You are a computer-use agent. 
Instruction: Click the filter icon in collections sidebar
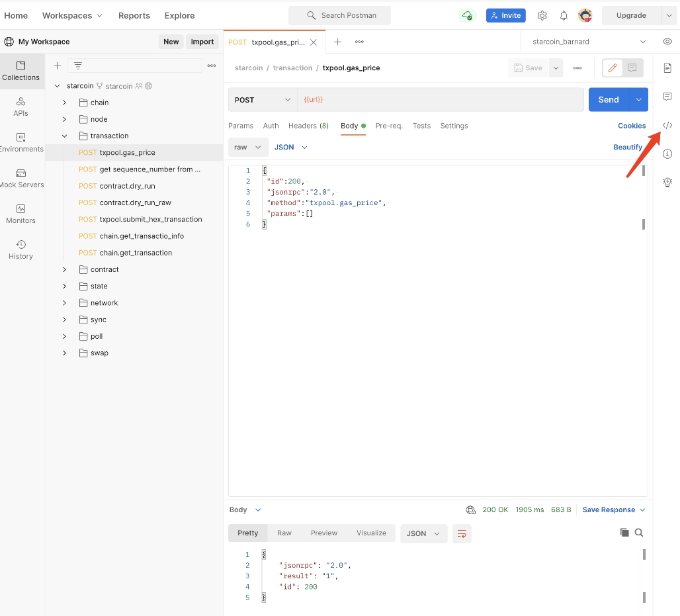tap(78, 66)
